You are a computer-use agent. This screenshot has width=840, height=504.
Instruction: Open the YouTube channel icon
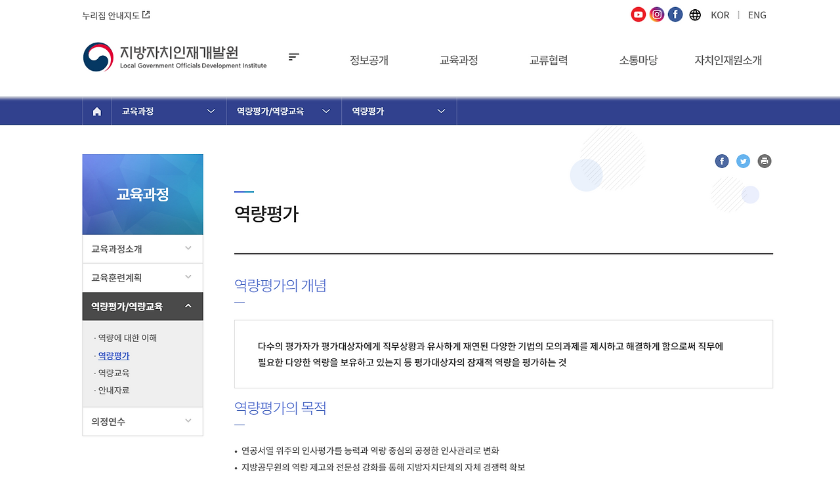point(638,14)
